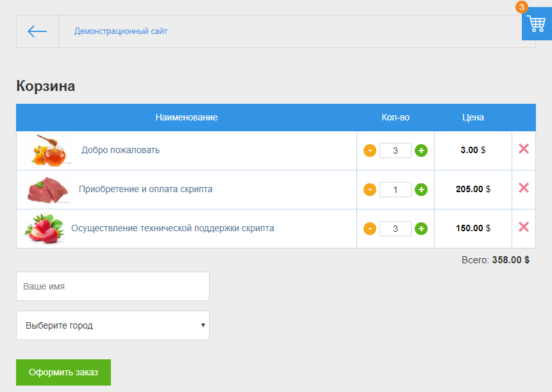552x392 pixels.
Task: Click the meat product thumbnail
Action: point(47,190)
